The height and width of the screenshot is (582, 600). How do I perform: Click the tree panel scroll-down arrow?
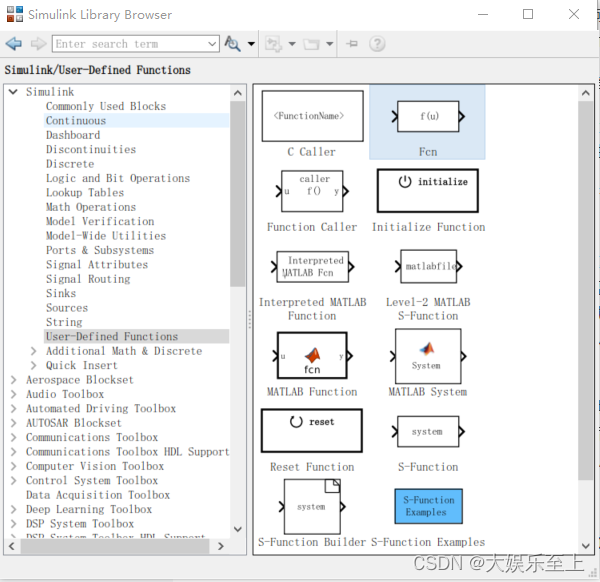click(238, 530)
